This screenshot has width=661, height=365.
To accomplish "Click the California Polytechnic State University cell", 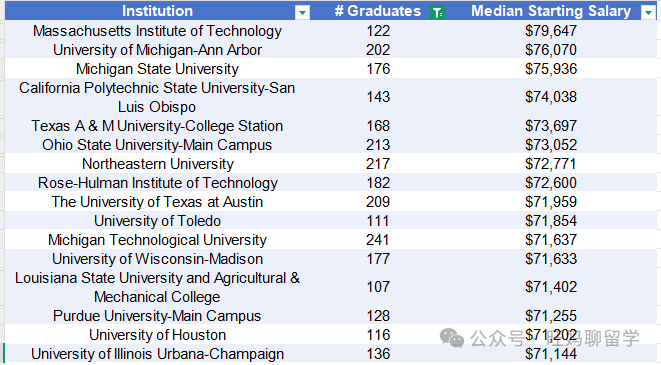I will (158, 97).
